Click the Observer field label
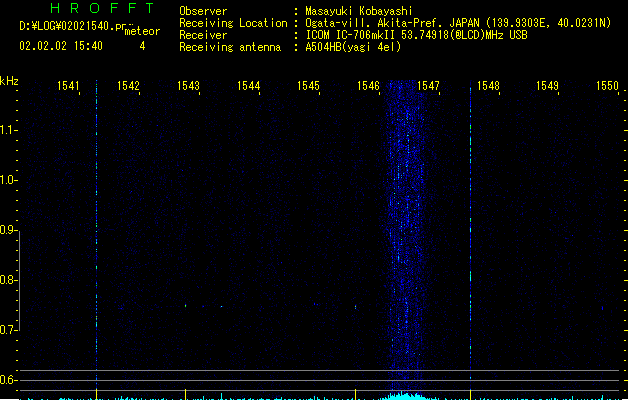The height and width of the screenshot is (400, 629). click(x=203, y=11)
